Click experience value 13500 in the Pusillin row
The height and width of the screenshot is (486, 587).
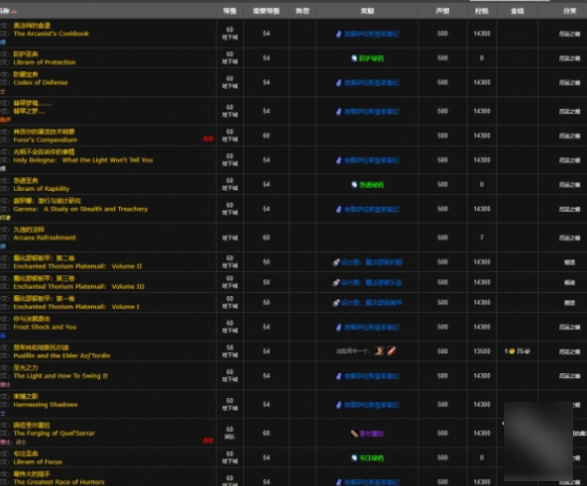(482, 352)
